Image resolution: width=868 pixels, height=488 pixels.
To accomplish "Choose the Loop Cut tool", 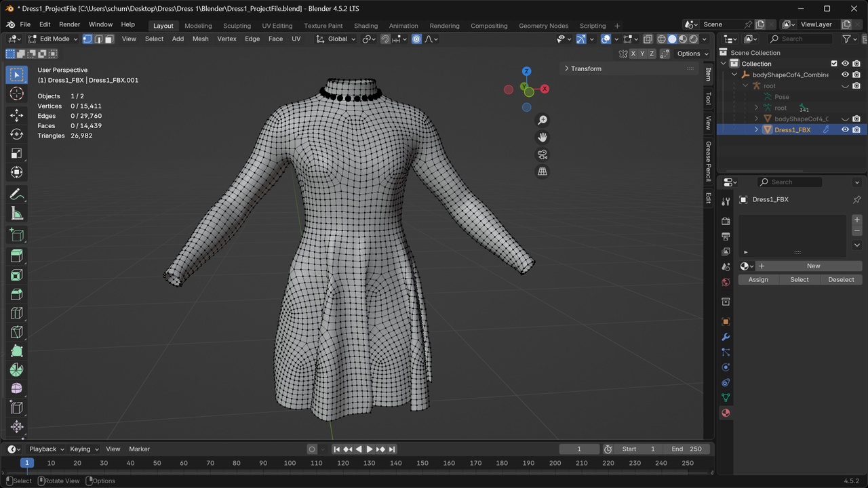I will [x=17, y=313].
